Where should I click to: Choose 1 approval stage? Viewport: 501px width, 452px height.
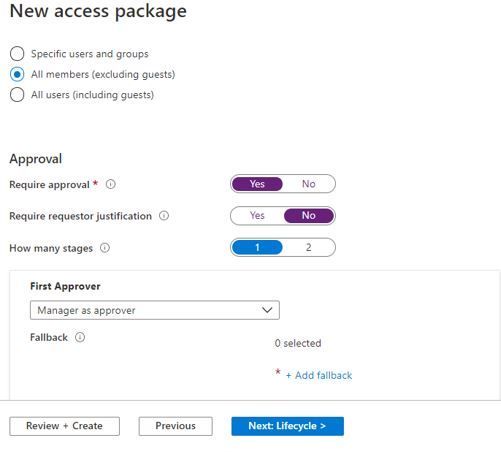click(x=257, y=247)
